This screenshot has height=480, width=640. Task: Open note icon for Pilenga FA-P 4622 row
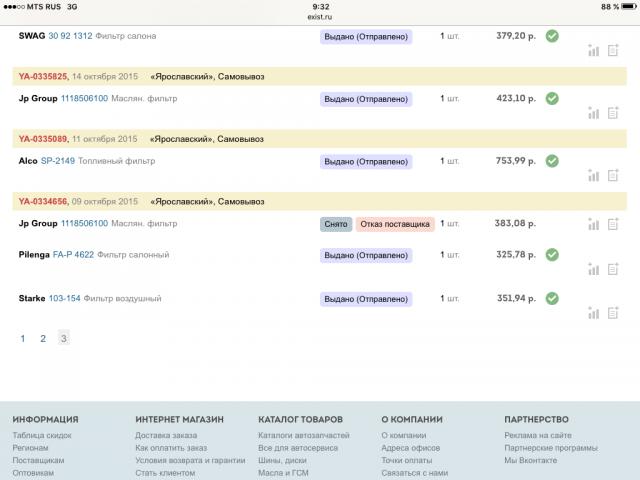(x=613, y=269)
